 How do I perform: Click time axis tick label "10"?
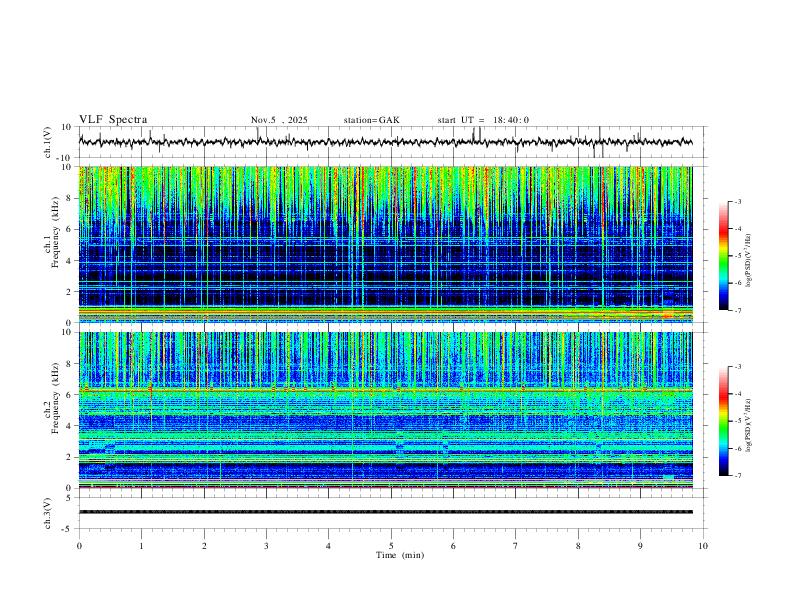[703, 546]
